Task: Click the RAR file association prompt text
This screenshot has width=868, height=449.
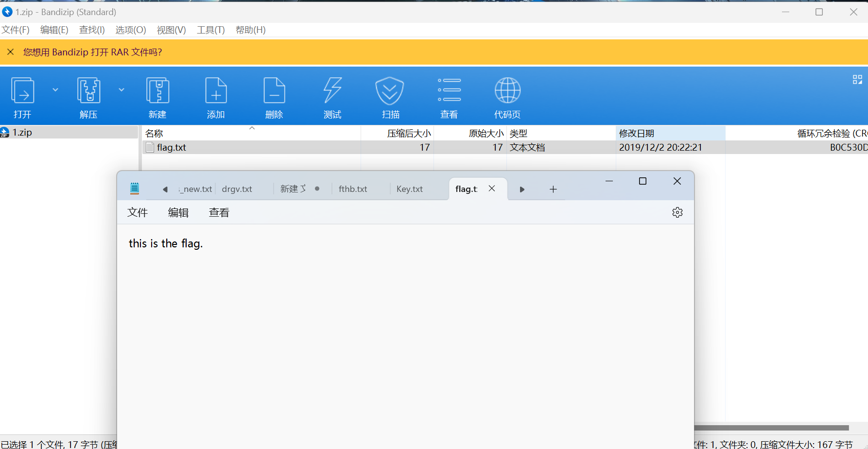Action: [x=92, y=52]
